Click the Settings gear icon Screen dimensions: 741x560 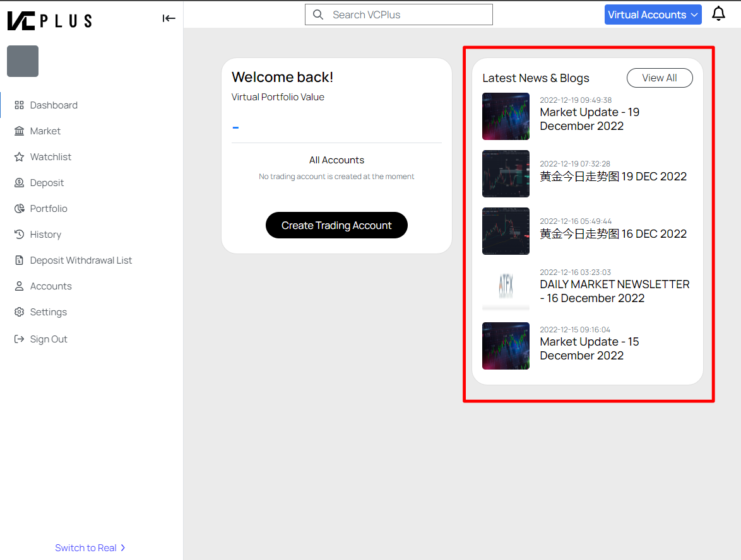pyautogui.click(x=19, y=312)
